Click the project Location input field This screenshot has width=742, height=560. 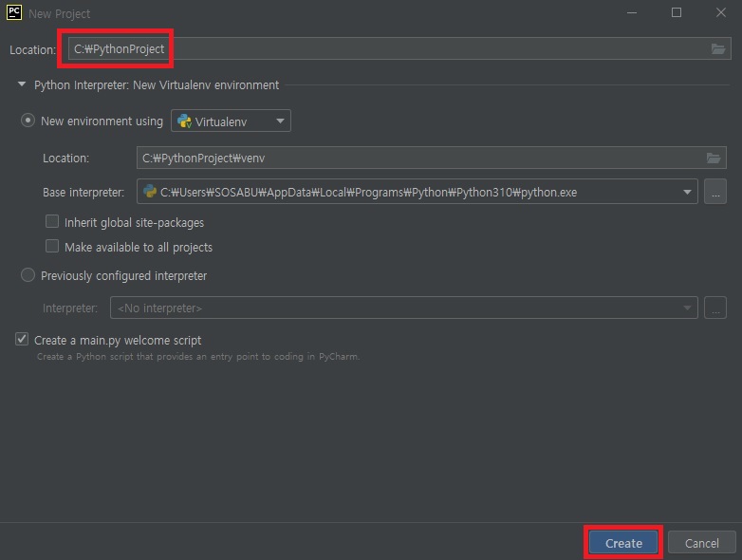tap(399, 48)
